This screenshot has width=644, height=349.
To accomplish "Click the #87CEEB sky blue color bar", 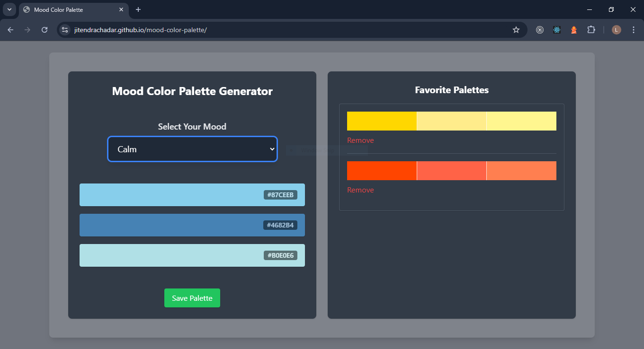I will (192, 195).
